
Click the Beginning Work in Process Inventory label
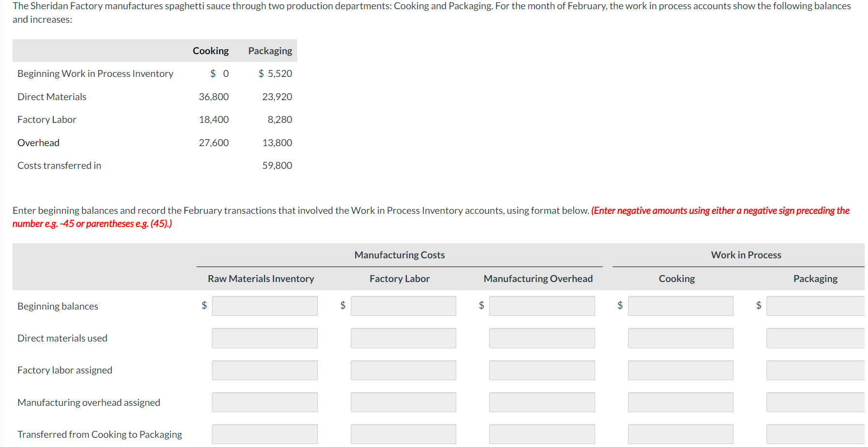point(95,74)
